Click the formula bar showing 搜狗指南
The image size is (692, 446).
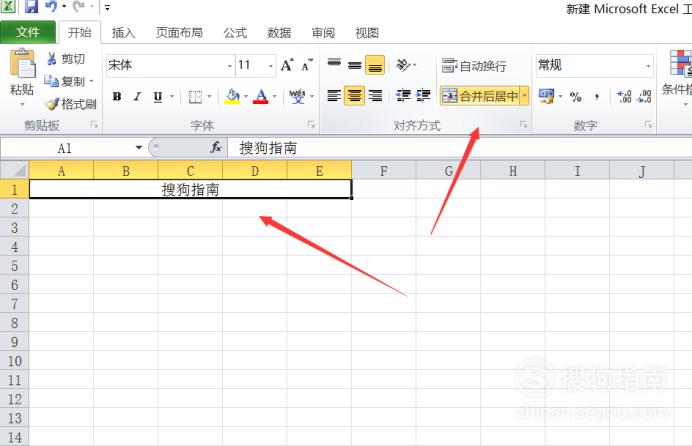pyautogui.click(x=459, y=148)
